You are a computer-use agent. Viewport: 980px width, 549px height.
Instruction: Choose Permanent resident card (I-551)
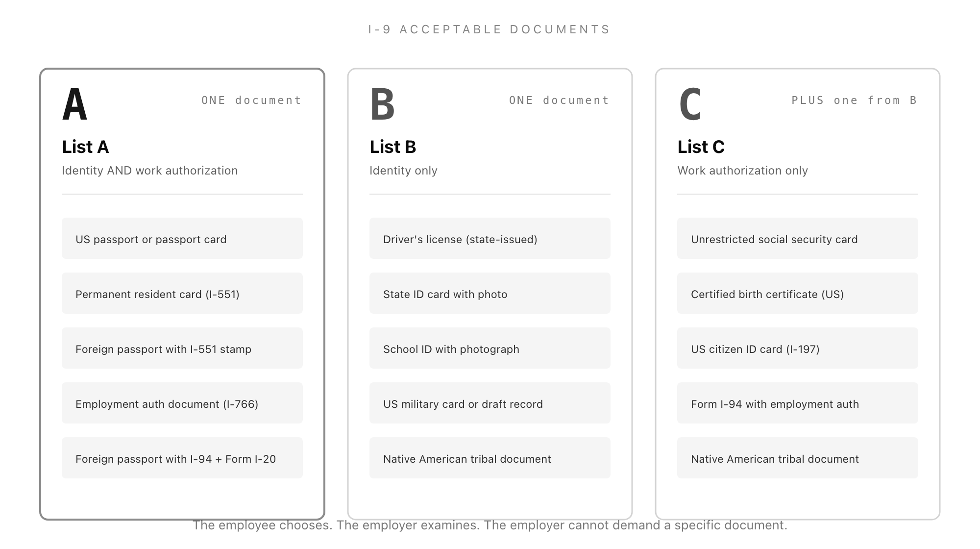182,293
